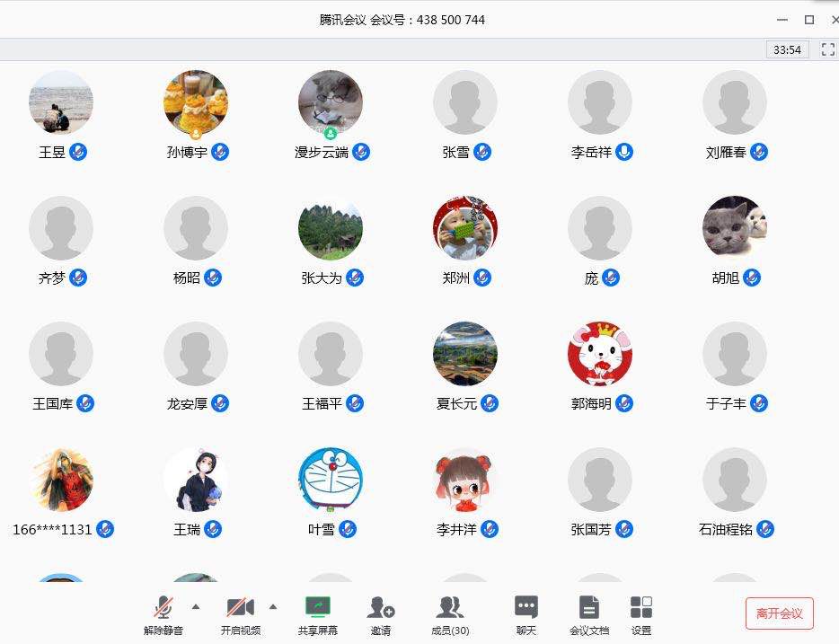Click participant name 张大为
839x644 pixels.
click(322, 278)
